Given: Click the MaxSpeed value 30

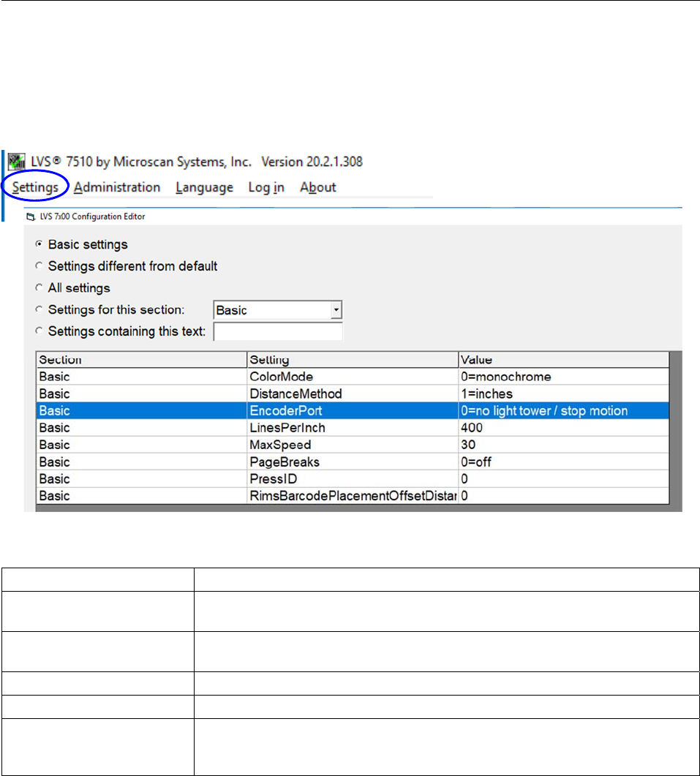Looking at the screenshot, I should tap(564, 445).
